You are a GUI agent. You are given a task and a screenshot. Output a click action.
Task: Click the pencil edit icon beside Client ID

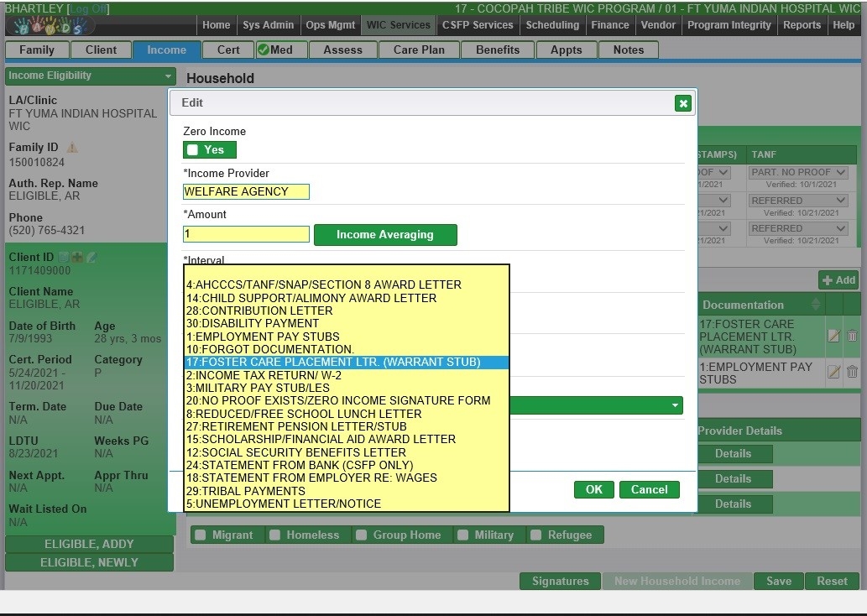click(x=91, y=258)
